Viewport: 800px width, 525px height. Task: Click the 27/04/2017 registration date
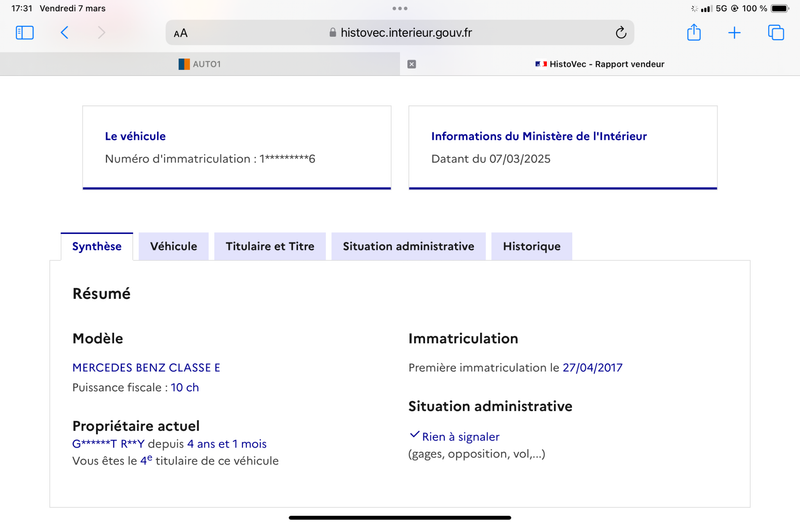tap(592, 368)
